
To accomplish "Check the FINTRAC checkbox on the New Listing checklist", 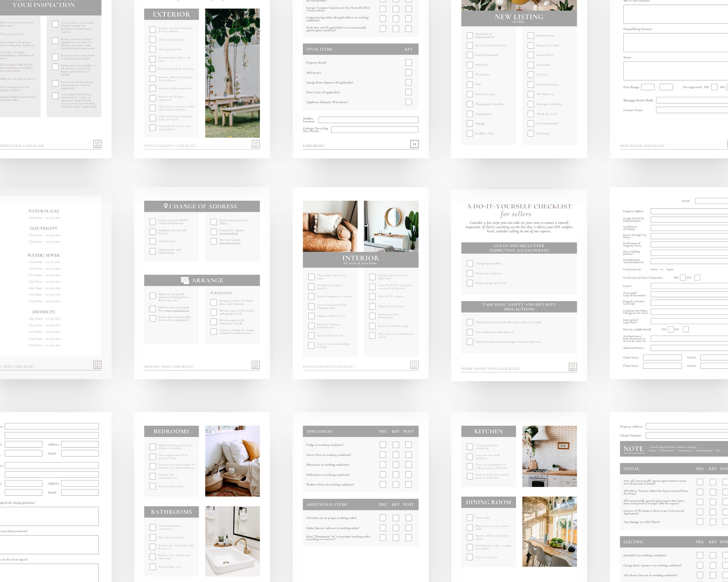I will [x=469, y=65].
